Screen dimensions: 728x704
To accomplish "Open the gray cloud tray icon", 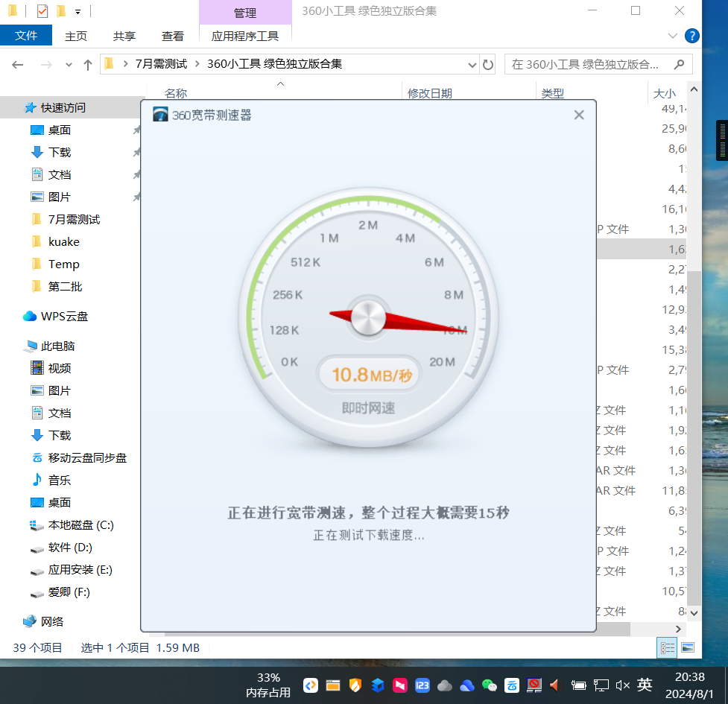I will click(x=445, y=685).
